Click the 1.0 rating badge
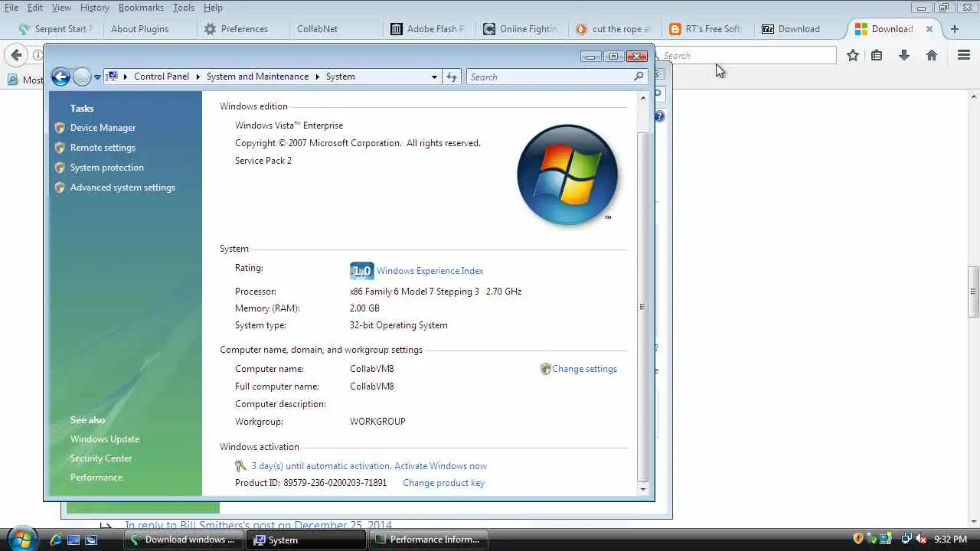This screenshot has height=551, width=980. [361, 271]
